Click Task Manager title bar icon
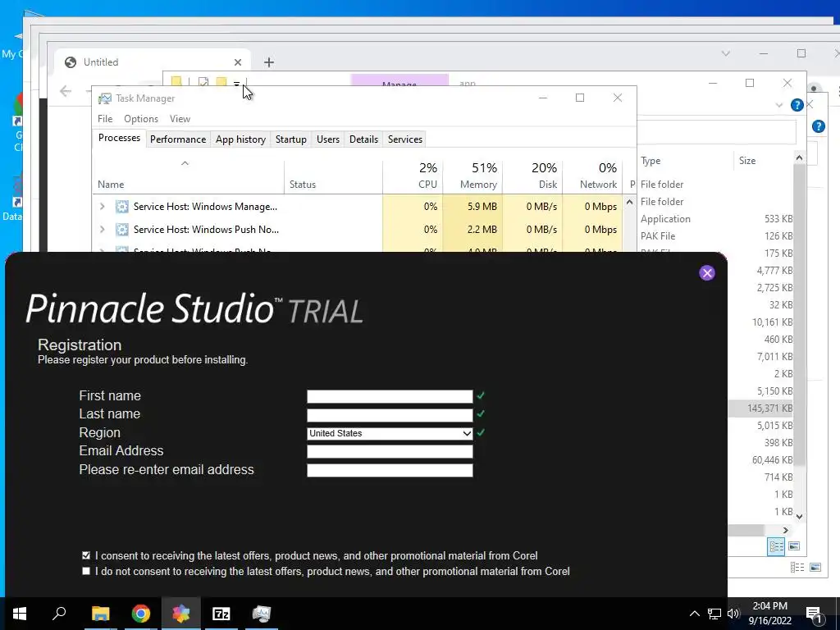The image size is (840, 630). coord(105,98)
